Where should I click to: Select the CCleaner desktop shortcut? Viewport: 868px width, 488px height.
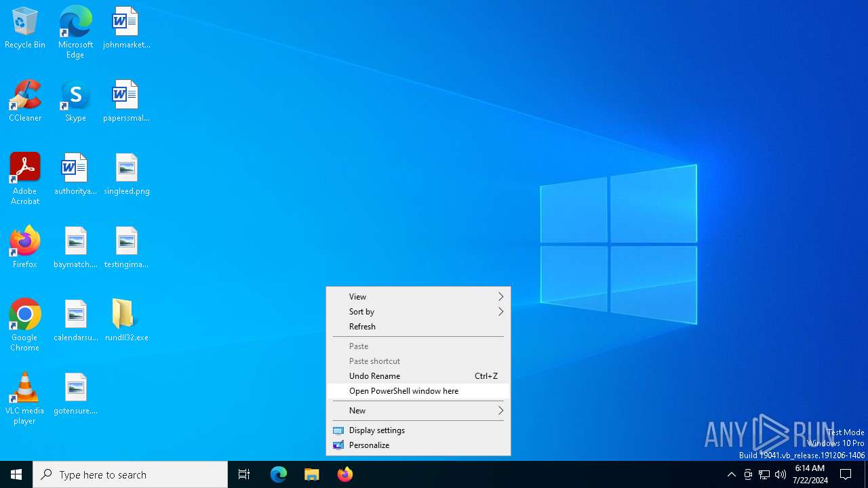(25, 102)
